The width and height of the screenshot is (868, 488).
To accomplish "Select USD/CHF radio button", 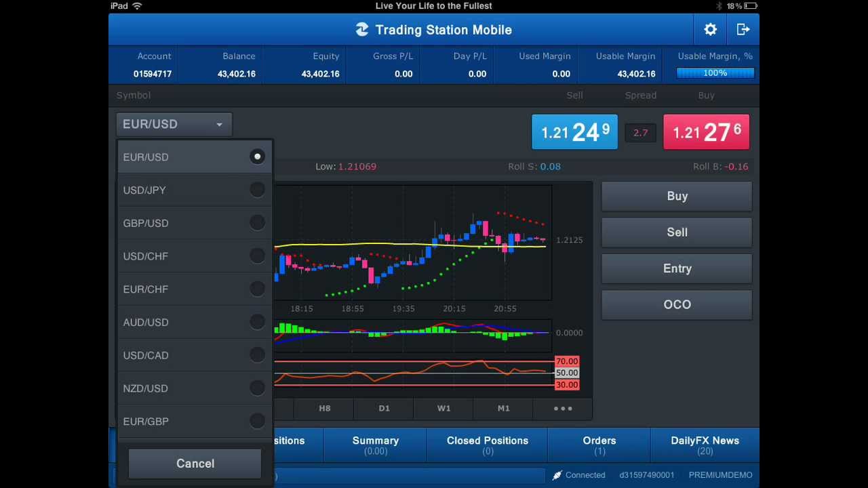I will (x=257, y=256).
